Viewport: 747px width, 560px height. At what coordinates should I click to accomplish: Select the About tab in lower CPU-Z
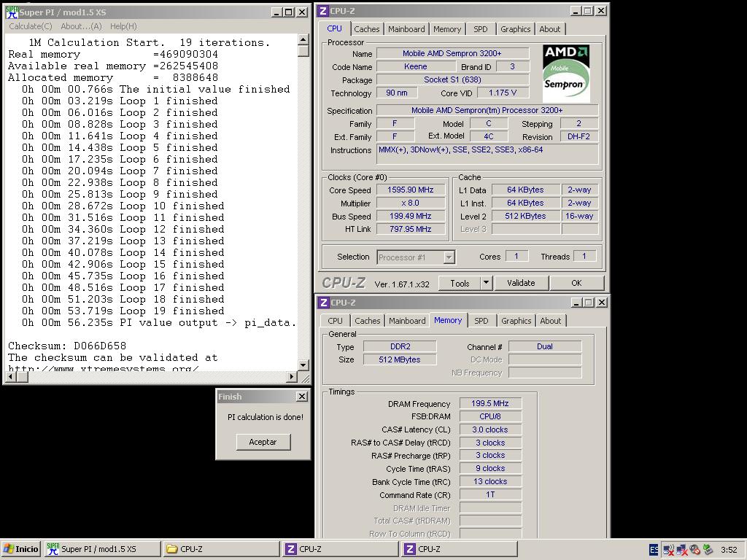(550, 321)
